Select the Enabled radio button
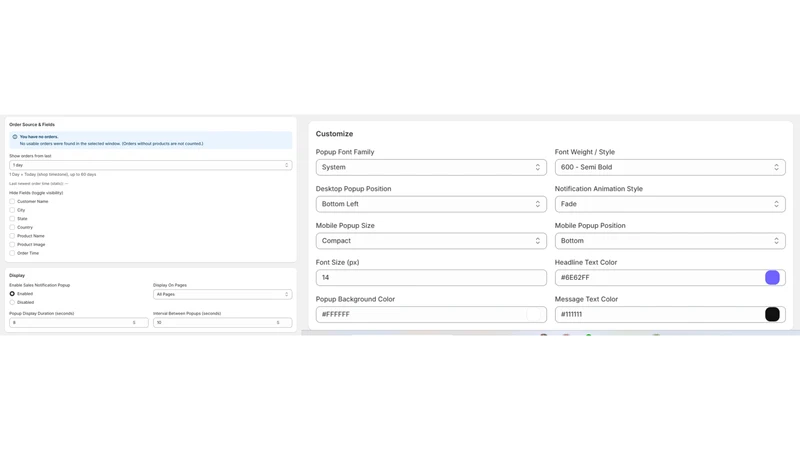800x450 pixels. (x=12, y=294)
